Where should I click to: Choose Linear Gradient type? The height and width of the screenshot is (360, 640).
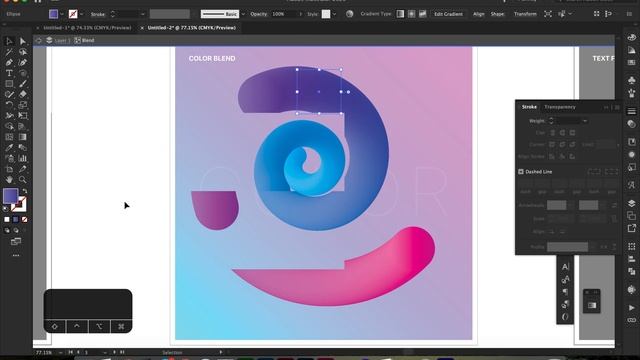(x=400, y=14)
